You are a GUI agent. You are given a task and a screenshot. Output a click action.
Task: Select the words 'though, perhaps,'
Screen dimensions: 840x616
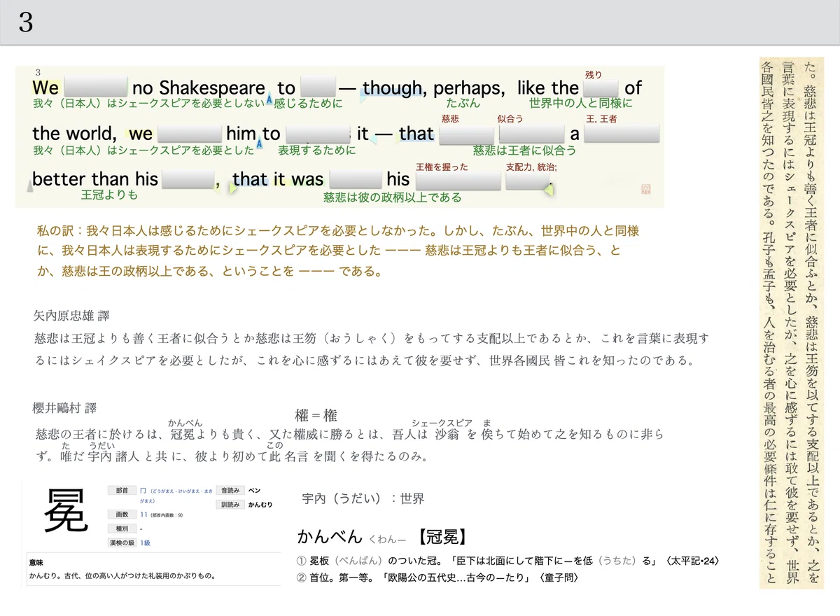[434, 88]
